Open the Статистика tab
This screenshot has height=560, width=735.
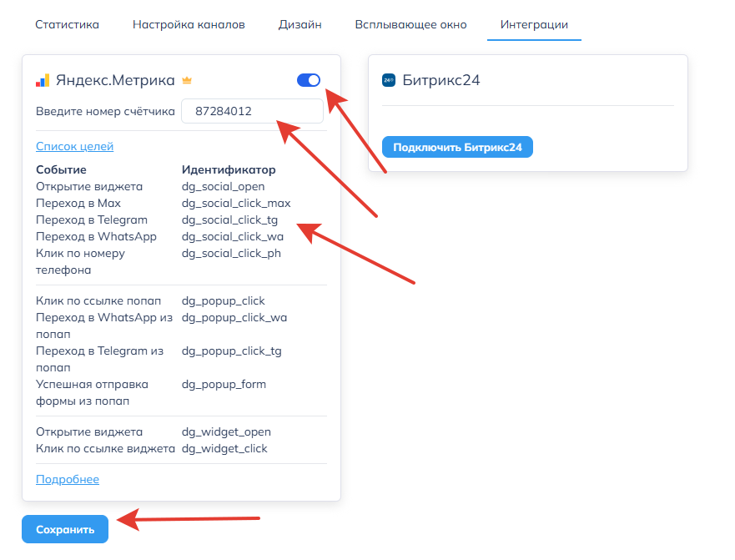67,24
